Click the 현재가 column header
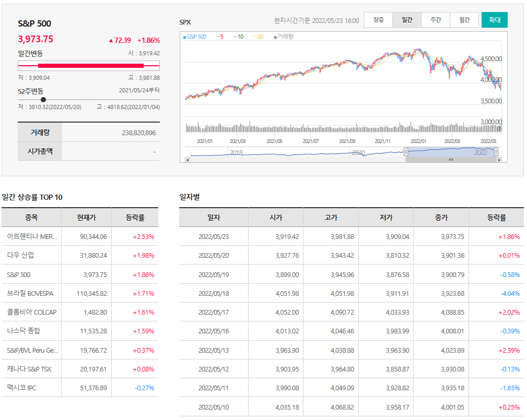The height and width of the screenshot is (420, 527). (x=86, y=218)
